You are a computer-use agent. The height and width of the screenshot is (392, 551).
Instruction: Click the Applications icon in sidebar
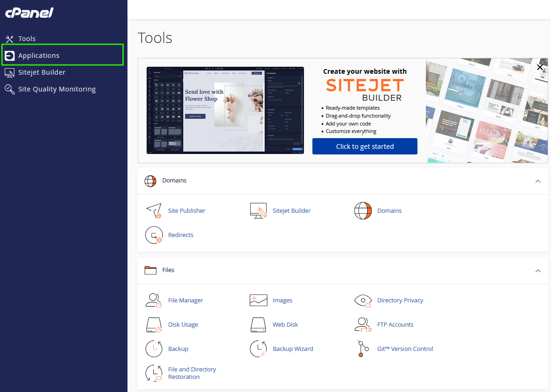[9, 56]
